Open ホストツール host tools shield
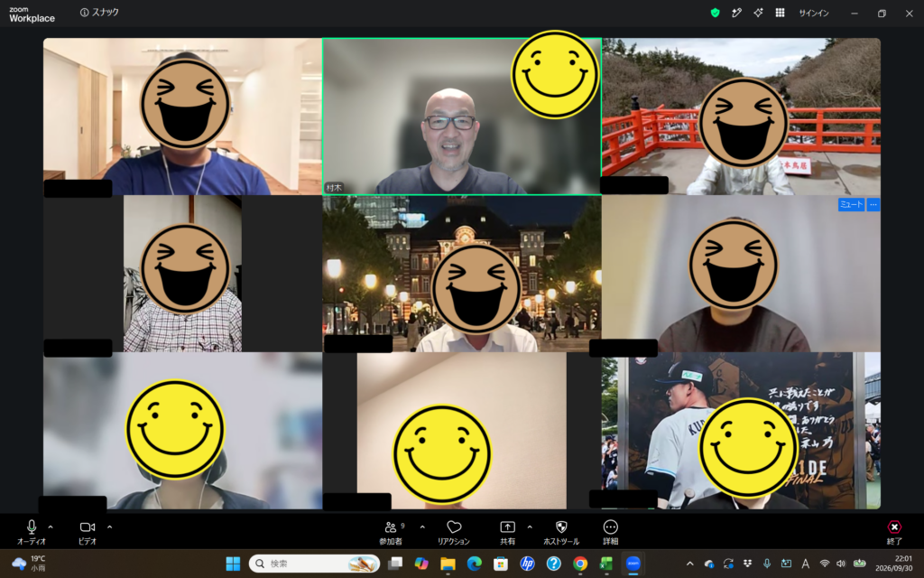924x578 pixels. pos(561,532)
